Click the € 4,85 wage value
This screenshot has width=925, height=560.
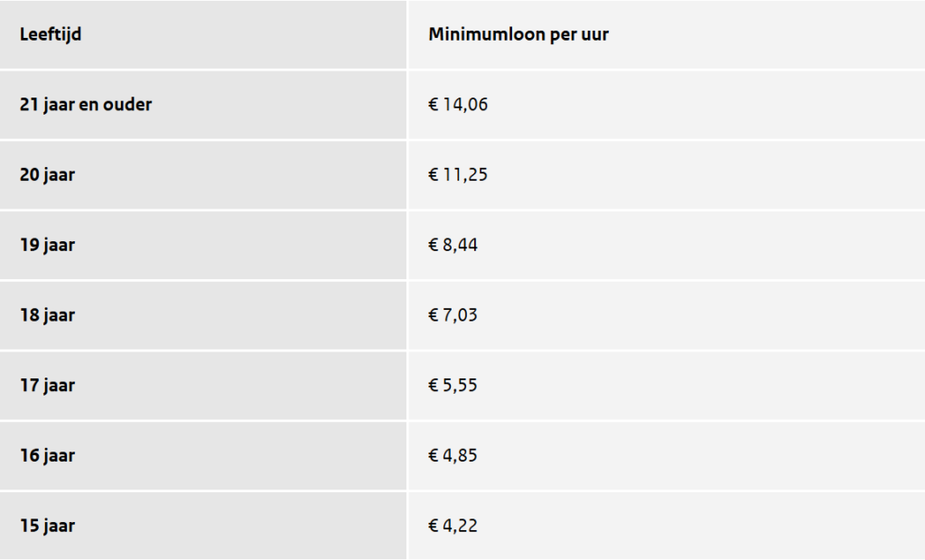[453, 456]
